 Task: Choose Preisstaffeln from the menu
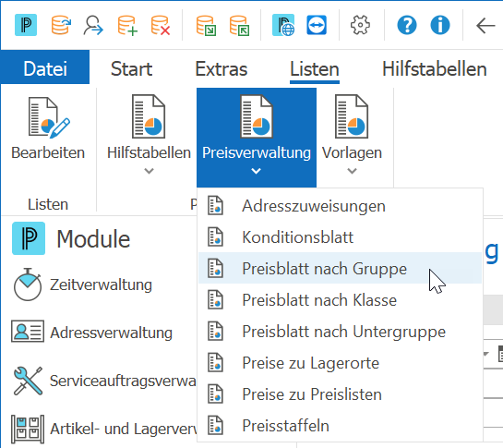[x=340, y=426]
